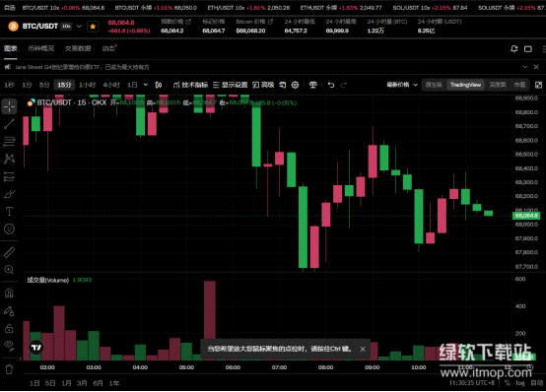
Task: Expand the BTC/USDT pair dropdown
Action: coord(79,27)
